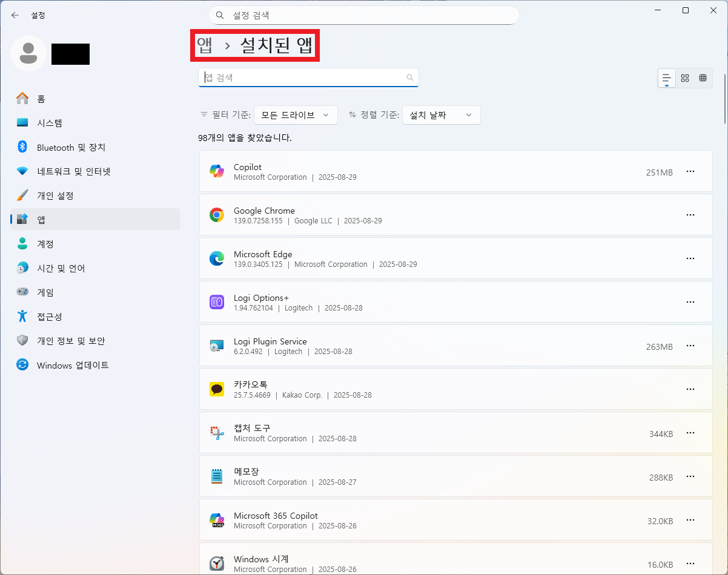Image resolution: width=728 pixels, height=575 pixels.
Task: Open the 설치 날짜 sort dropdown
Action: (x=442, y=115)
